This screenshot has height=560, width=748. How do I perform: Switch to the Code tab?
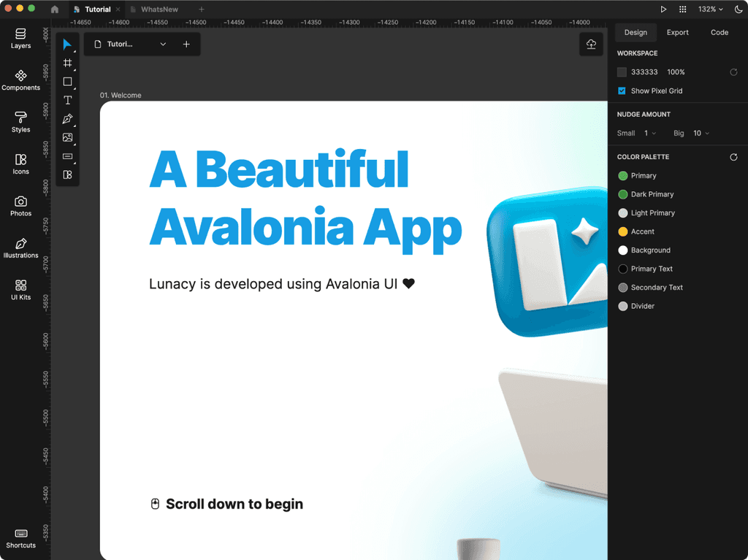tap(719, 32)
